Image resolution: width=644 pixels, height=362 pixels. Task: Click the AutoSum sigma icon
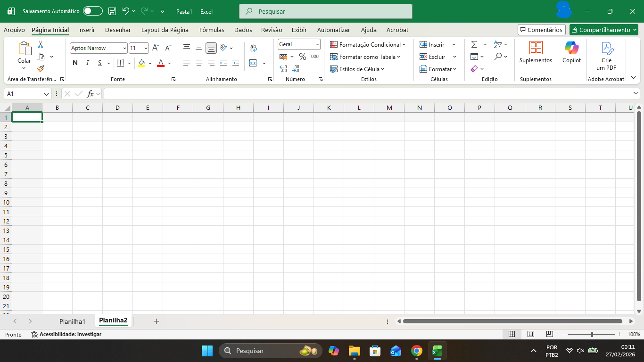474,44
